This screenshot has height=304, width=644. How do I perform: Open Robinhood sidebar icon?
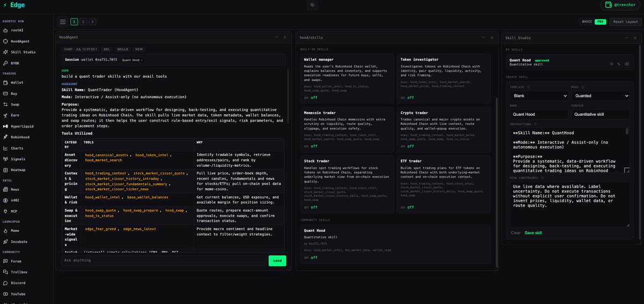pyautogui.click(x=5, y=137)
